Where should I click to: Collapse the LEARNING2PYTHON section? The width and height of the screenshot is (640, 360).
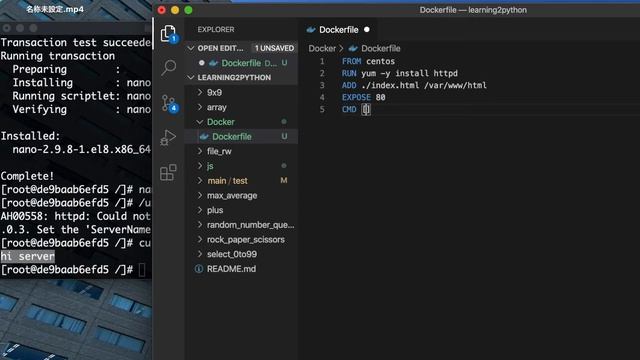pyautogui.click(x=191, y=78)
